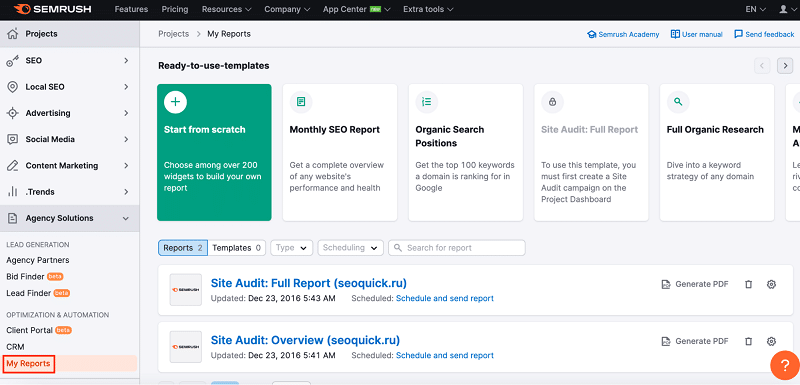Click the Monthly SEO Report template icon

(x=301, y=101)
